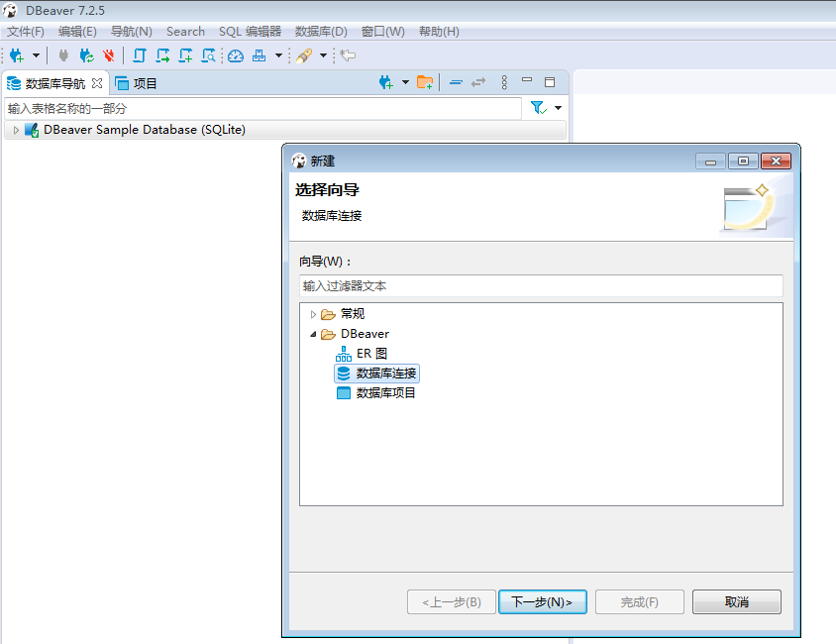Open the 帮助(H) menu

click(x=439, y=32)
